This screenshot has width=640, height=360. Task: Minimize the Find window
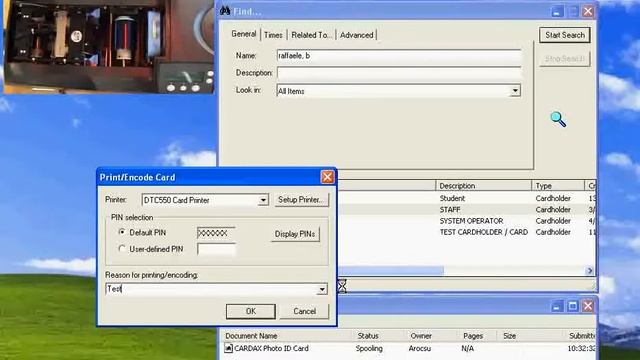pyautogui.click(x=557, y=11)
